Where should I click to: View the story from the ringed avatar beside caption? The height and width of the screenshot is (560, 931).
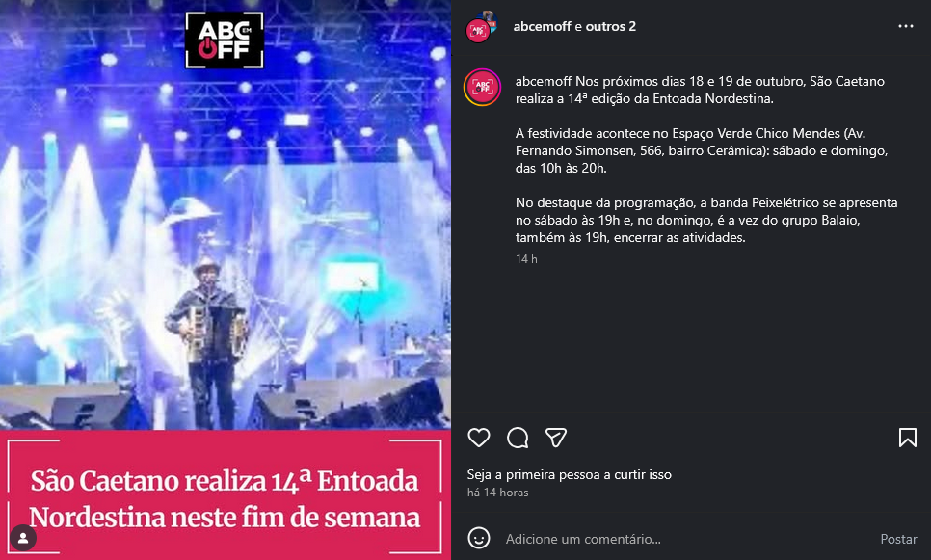482,88
